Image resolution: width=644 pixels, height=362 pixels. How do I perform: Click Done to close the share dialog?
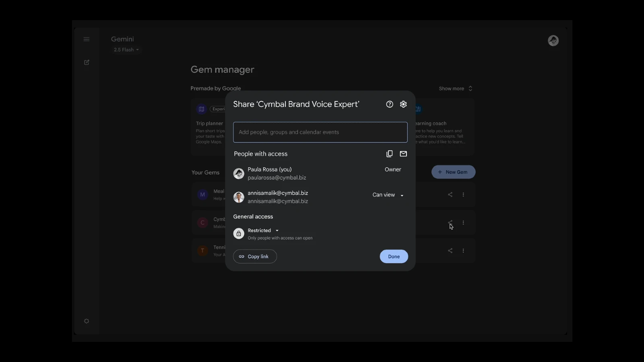point(394,257)
